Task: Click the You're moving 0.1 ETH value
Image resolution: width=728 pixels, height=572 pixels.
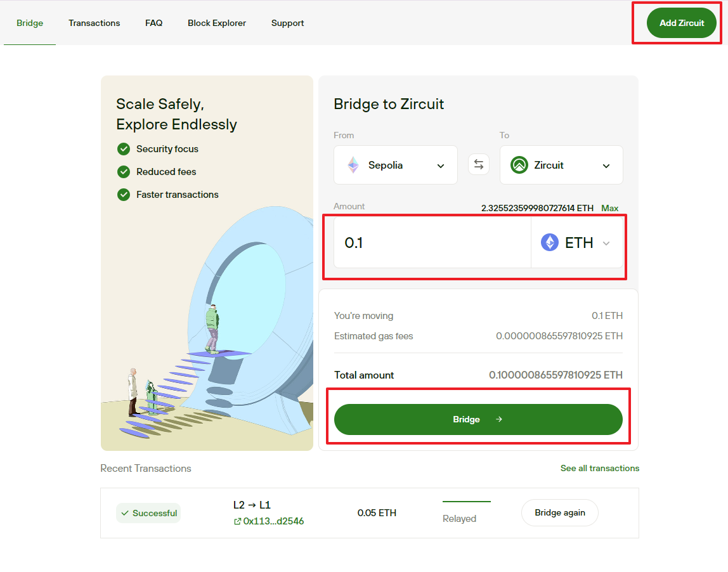Action: pos(607,316)
